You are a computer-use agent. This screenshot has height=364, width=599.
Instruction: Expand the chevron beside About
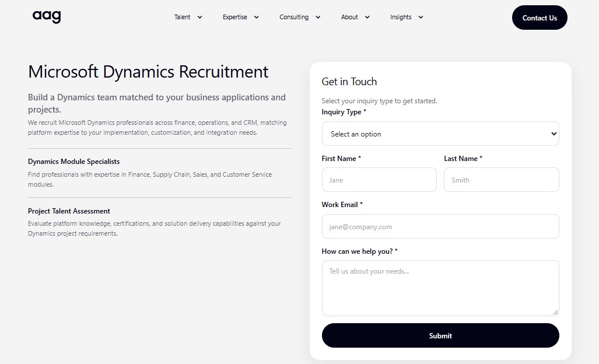point(367,17)
